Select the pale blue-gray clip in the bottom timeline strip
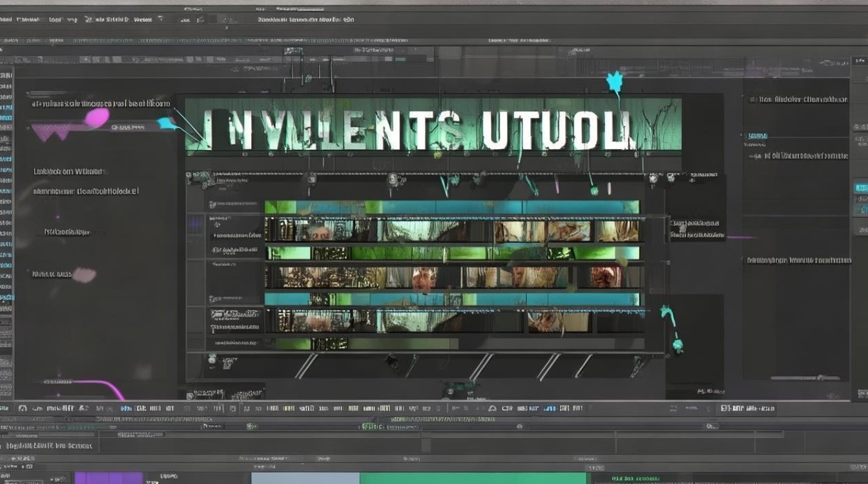The height and width of the screenshot is (484, 868). pyautogui.click(x=305, y=478)
